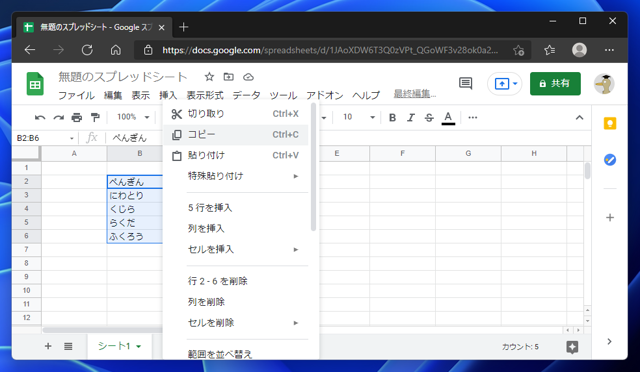Click the カウント: 5 status indicator

click(520, 347)
